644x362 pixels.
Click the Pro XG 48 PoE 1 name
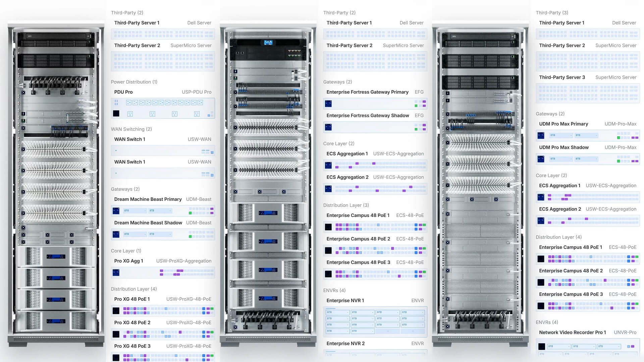point(132,299)
